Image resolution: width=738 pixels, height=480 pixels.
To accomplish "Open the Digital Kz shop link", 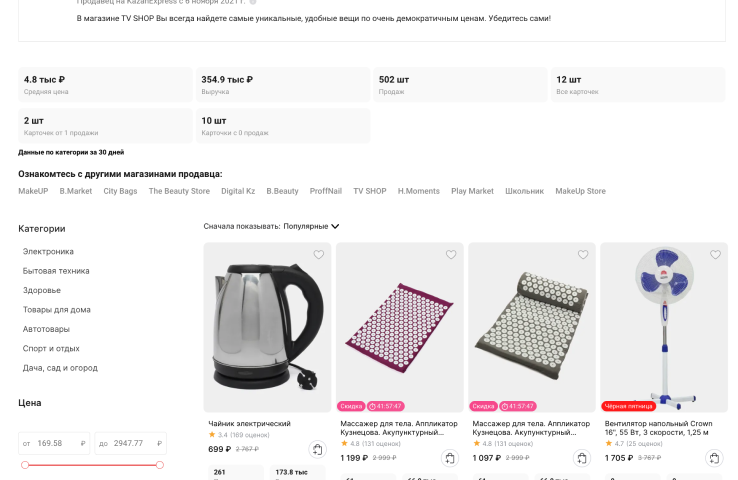I will point(238,191).
